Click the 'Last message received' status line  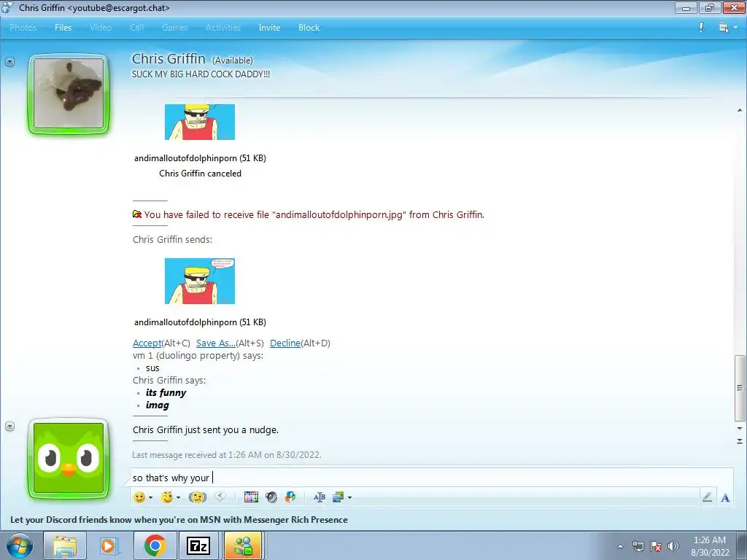227,455
